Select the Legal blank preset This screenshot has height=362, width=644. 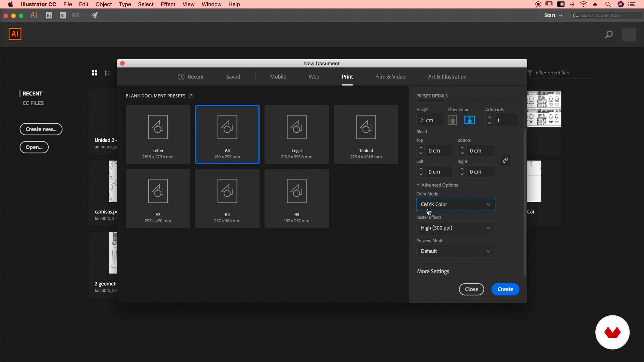pyautogui.click(x=297, y=134)
